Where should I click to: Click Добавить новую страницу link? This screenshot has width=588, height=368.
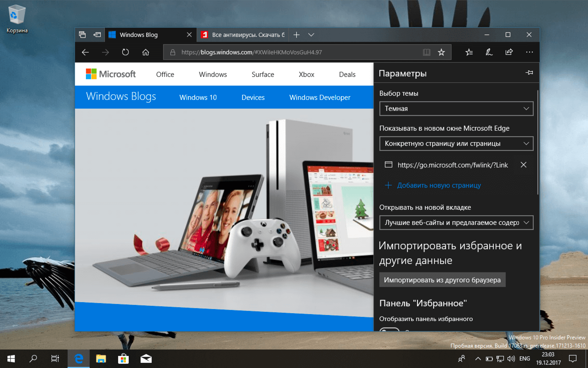[439, 185]
